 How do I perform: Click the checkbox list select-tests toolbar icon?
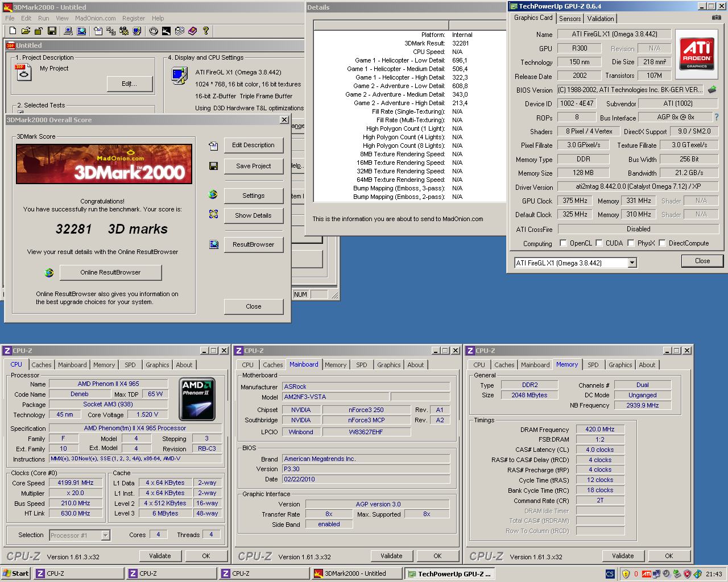[x=111, y=31]
